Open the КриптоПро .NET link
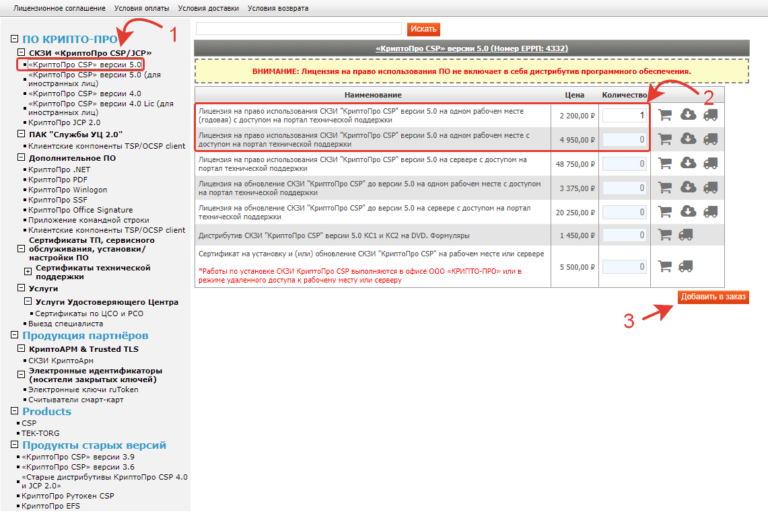The image size is (768, 516). [x=59, y=169]
